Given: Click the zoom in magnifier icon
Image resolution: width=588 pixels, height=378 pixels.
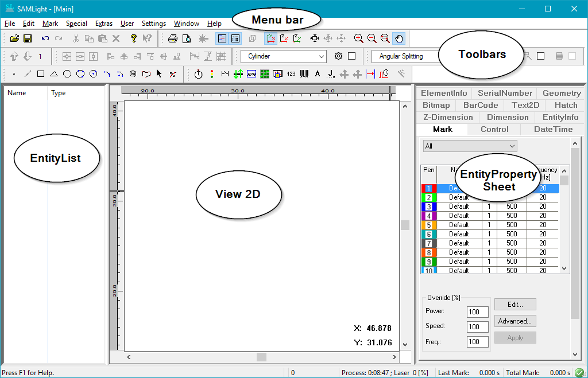Looking at the screenshot, I should [359, 38].
